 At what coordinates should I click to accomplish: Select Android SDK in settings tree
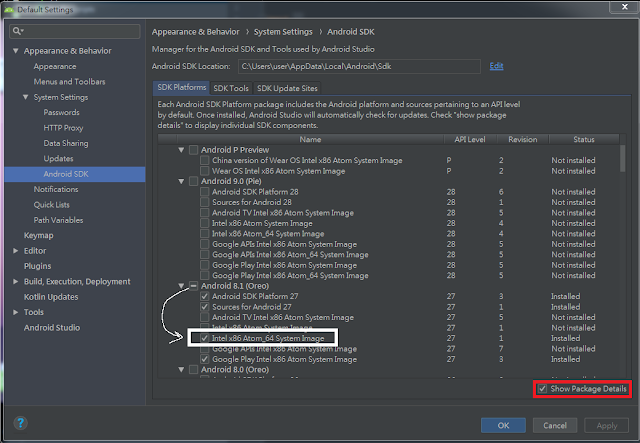tap(75, 174)
